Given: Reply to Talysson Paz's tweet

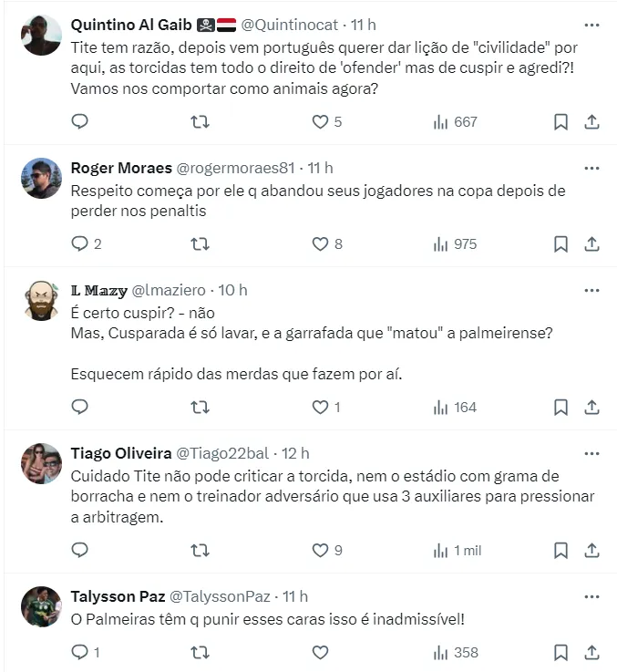Looking at the screenshot, I should coord(79,652).
